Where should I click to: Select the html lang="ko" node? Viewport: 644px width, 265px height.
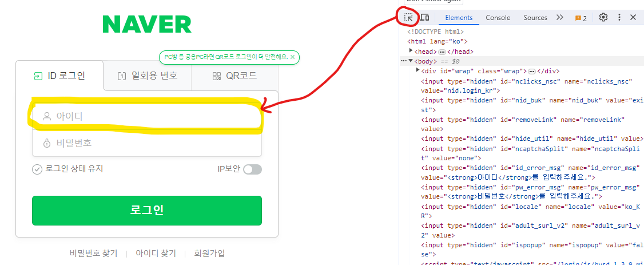pos(438,42)
